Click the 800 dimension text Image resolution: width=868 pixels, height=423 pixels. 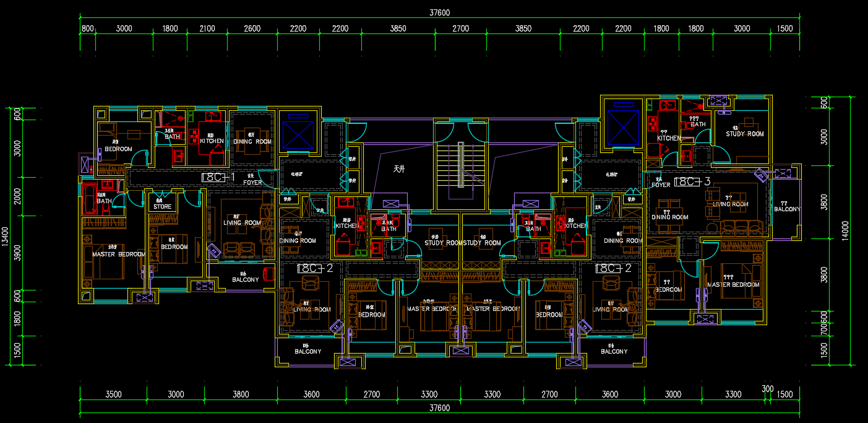click(x=87, y=28)
